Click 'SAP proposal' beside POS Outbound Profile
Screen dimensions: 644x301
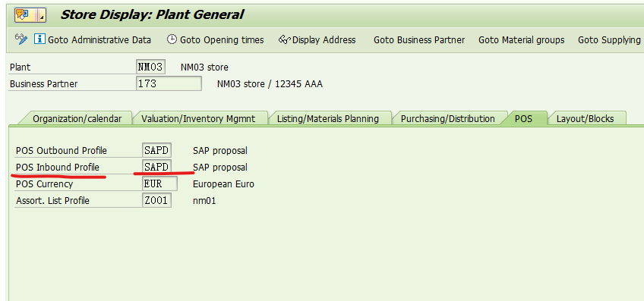coord(220,151)
